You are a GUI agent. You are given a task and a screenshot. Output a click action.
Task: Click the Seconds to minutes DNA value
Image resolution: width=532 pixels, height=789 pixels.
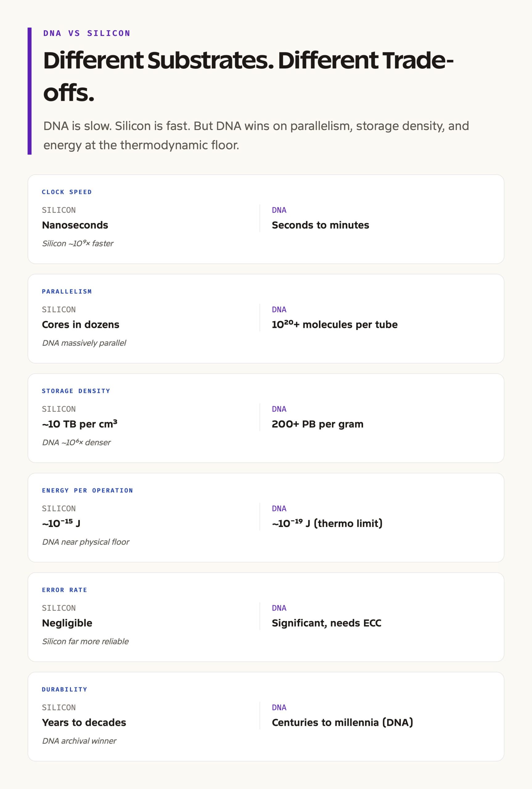(x=320, y=225)
